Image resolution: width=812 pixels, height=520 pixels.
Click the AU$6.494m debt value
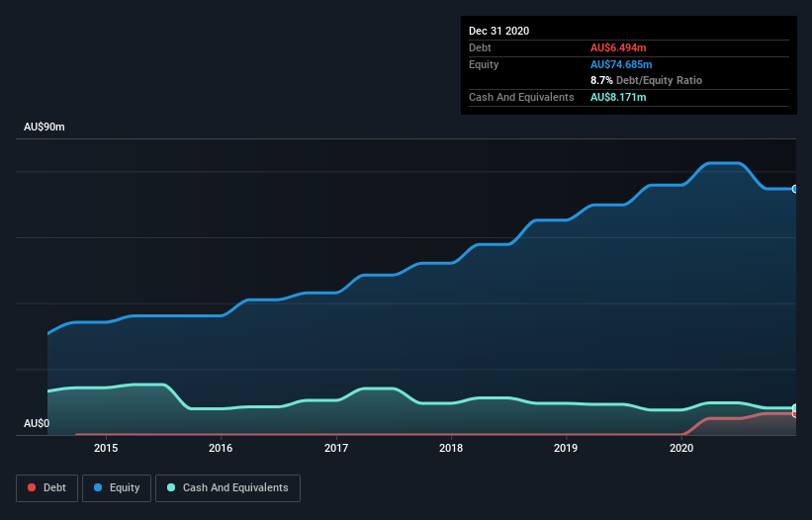pos(618,47)
